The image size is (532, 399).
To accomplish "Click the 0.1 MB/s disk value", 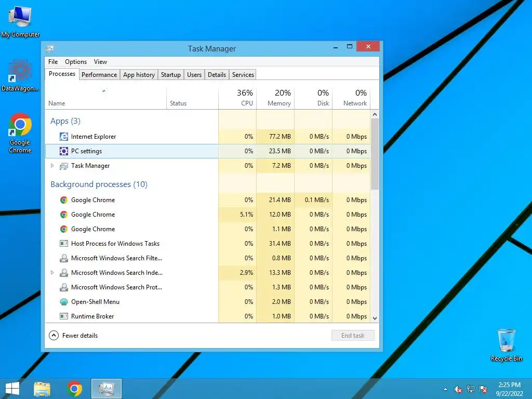I will (x=316, y=200).
